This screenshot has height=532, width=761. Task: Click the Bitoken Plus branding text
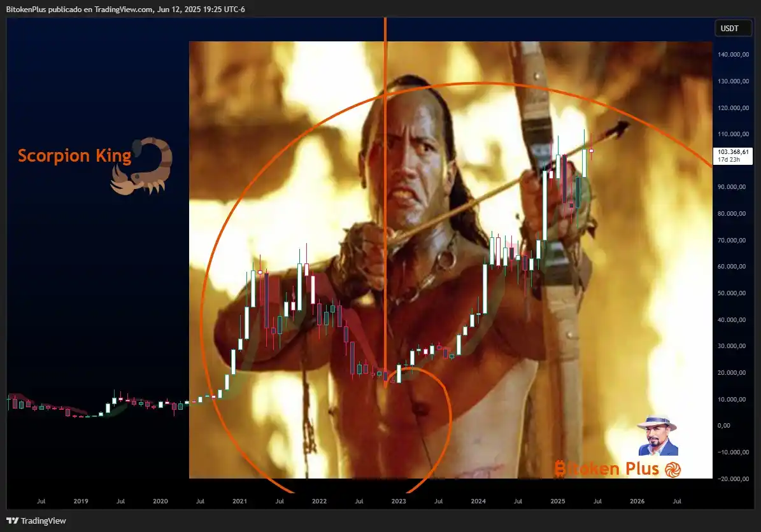(x=606, y=468)
